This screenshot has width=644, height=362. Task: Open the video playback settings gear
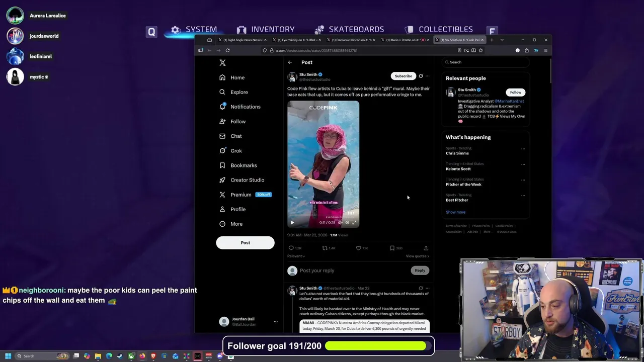pos(347,222)
